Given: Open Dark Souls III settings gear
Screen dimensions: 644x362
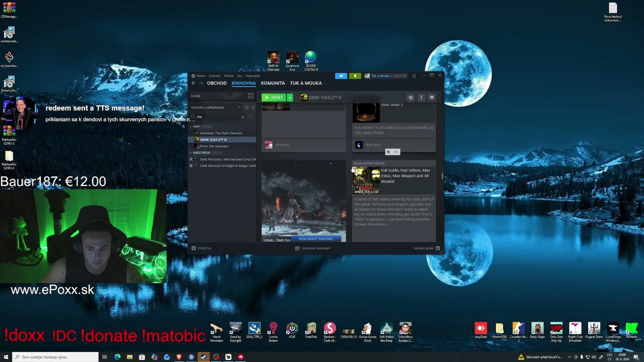Looking at the screenshot, I should pyautogui.click(x=411, y=98).
